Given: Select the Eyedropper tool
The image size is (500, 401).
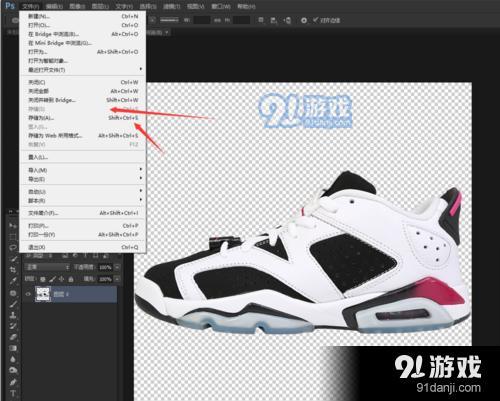Looking at the screenshot, I should point(13,281).
